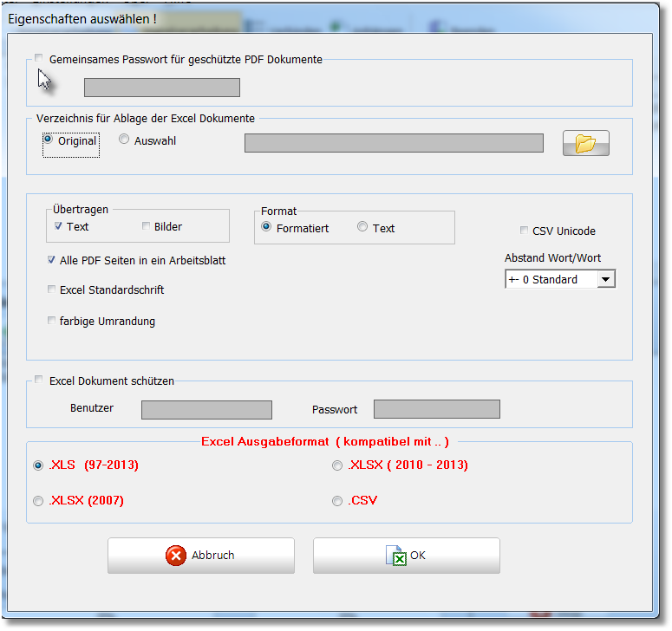This screenshot has width=672, height=631.
Task: Click the folder browse icon
Action: (x=586, y=143)
